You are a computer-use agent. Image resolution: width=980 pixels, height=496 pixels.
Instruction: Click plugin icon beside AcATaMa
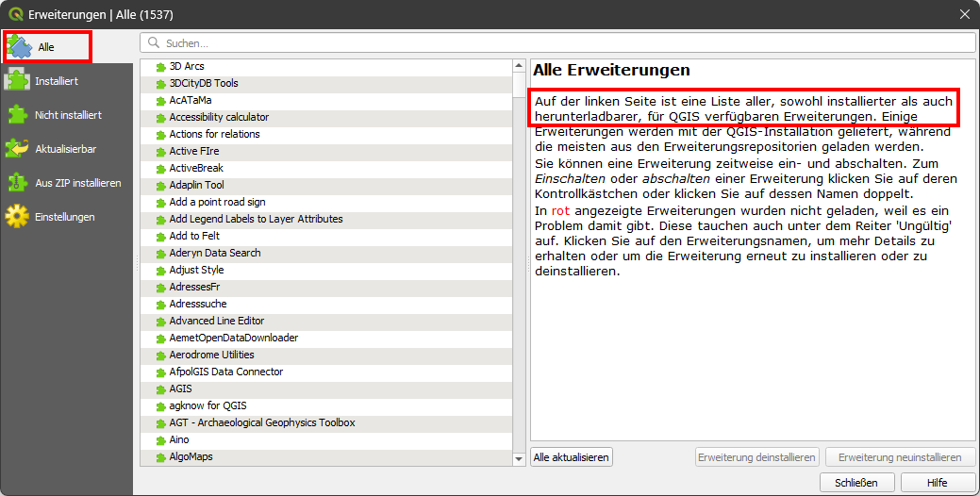(x=160, y=101)
